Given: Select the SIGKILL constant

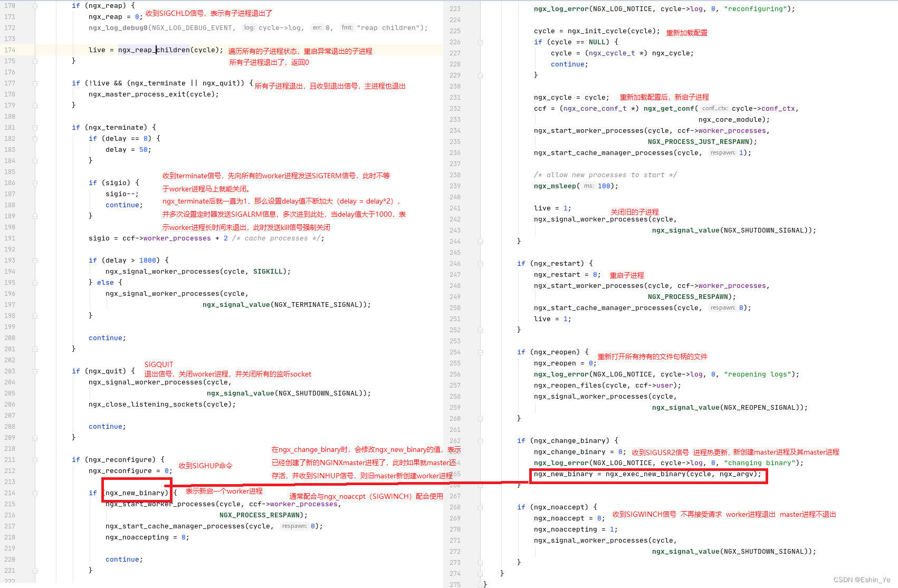Looking at the screenshot, I should [268, 272].
